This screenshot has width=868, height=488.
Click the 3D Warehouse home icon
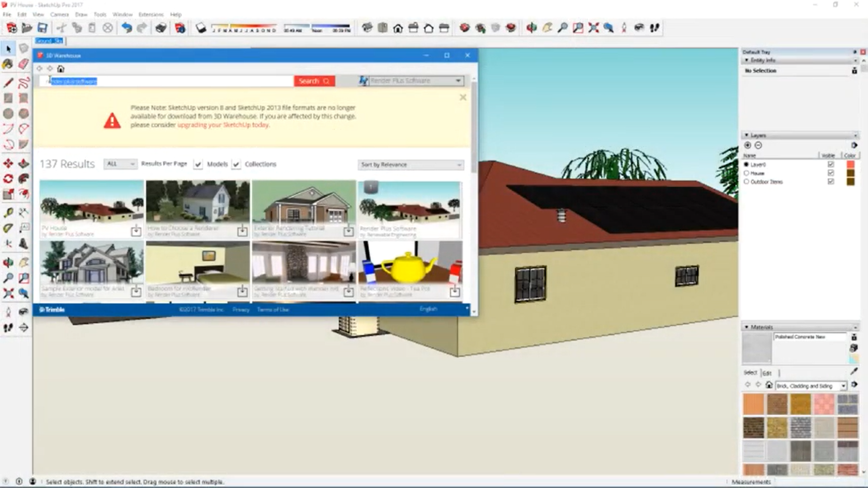pyautogui.click(x=61, y=69)
